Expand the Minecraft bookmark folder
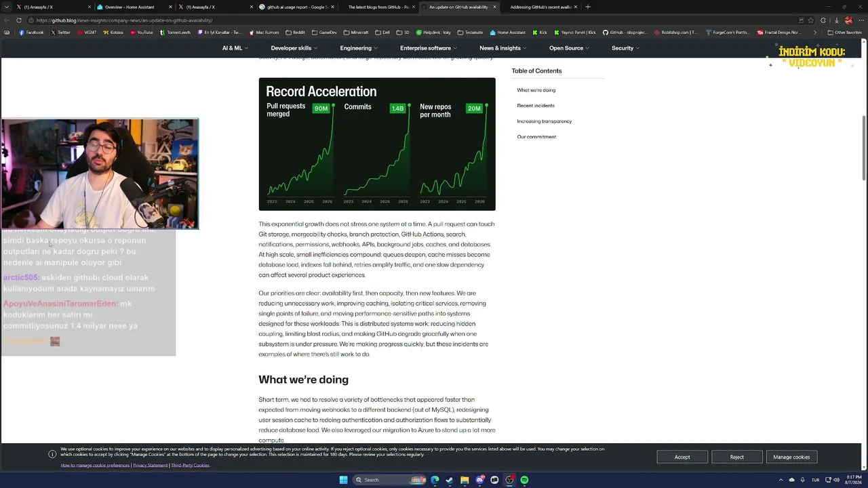This screenshot has width=868, height=488. [356, 33]
